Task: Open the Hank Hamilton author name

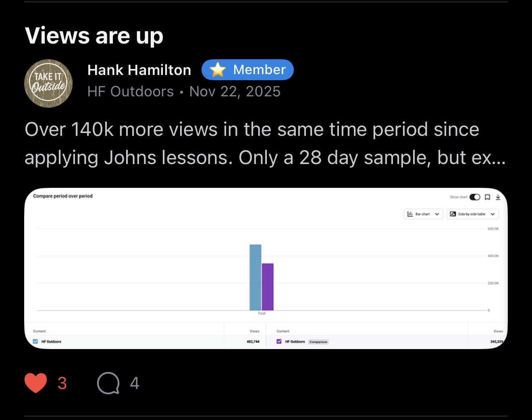Action: point(139,70)
